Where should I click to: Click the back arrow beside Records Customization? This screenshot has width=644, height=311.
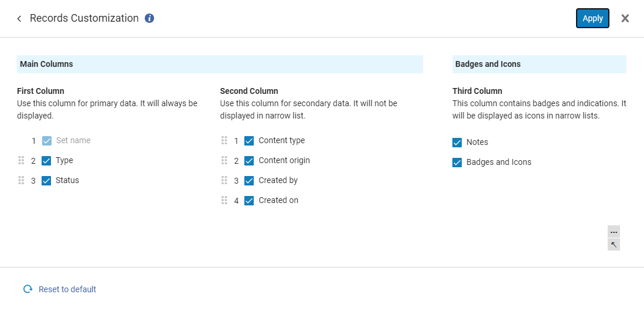pos(19,19)
